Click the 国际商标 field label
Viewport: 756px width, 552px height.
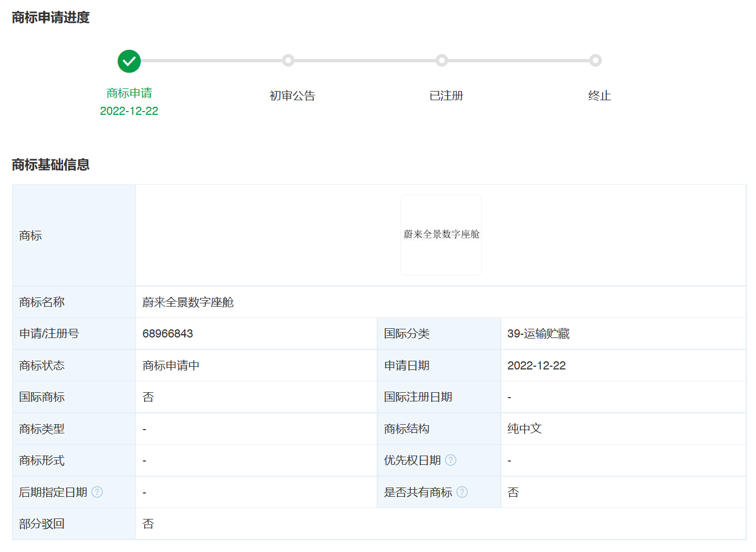click(x=42, y=397)
